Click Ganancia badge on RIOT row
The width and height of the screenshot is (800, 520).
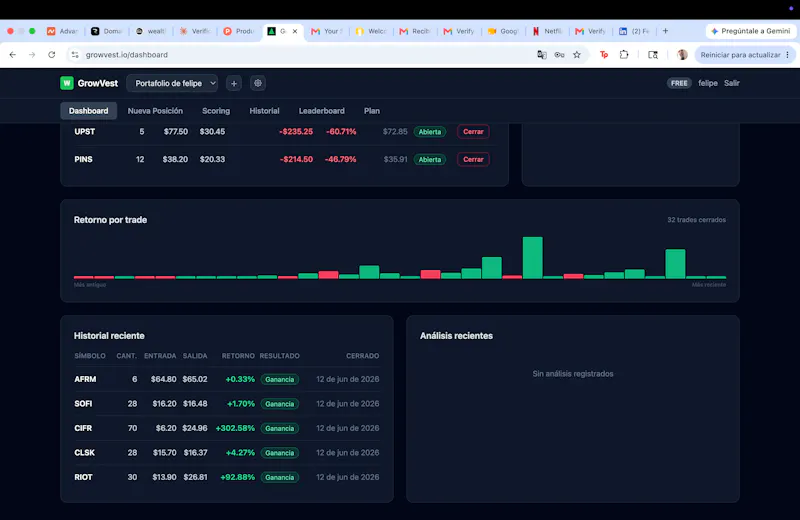pos(280,477)
